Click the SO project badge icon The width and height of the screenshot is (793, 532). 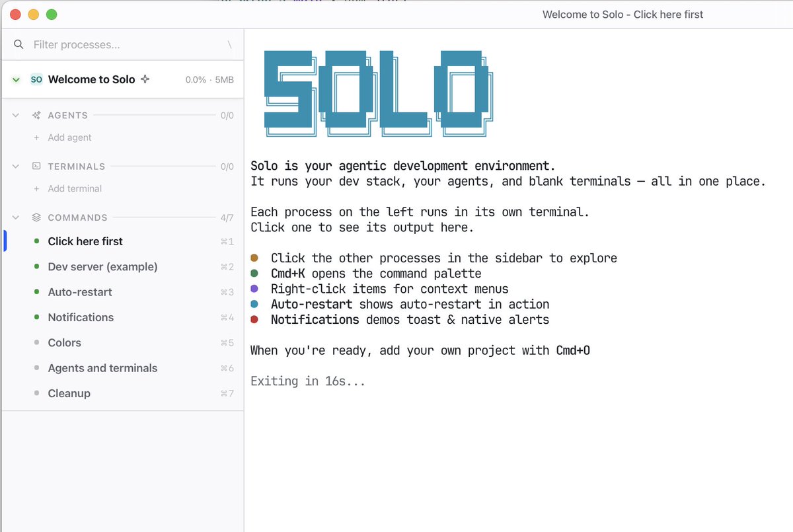pyautogui.click(x=36, y=79)
